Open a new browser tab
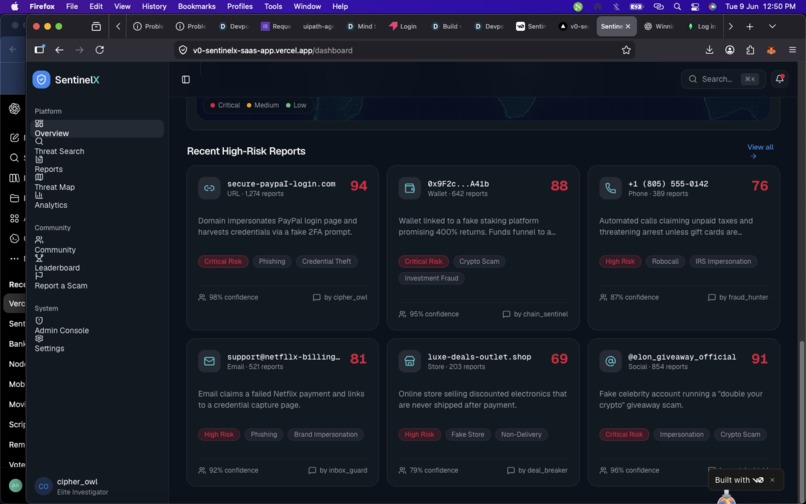806x504 pixels. click(749, 26)
